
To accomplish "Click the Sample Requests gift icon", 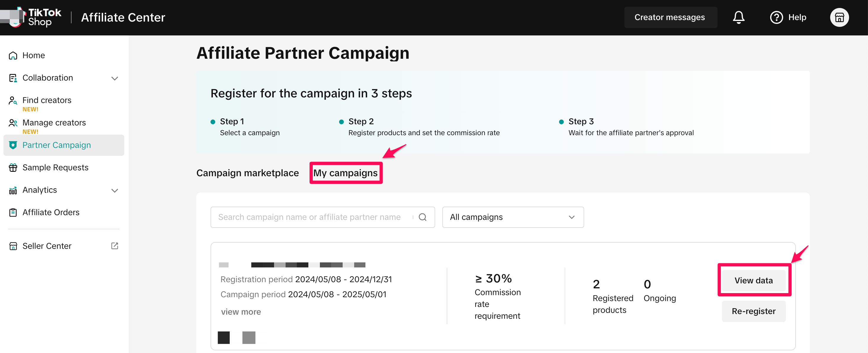I will (x=13, y=167).
